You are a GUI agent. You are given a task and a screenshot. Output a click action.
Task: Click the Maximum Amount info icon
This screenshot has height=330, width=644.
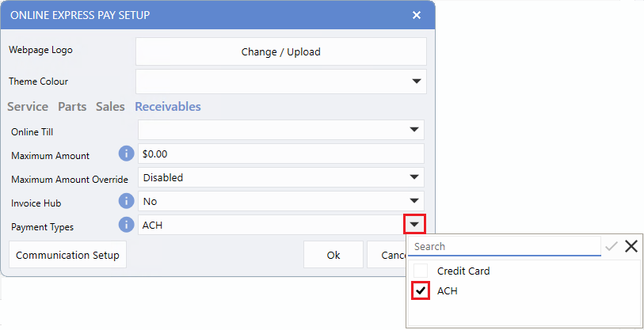point(125,154)
